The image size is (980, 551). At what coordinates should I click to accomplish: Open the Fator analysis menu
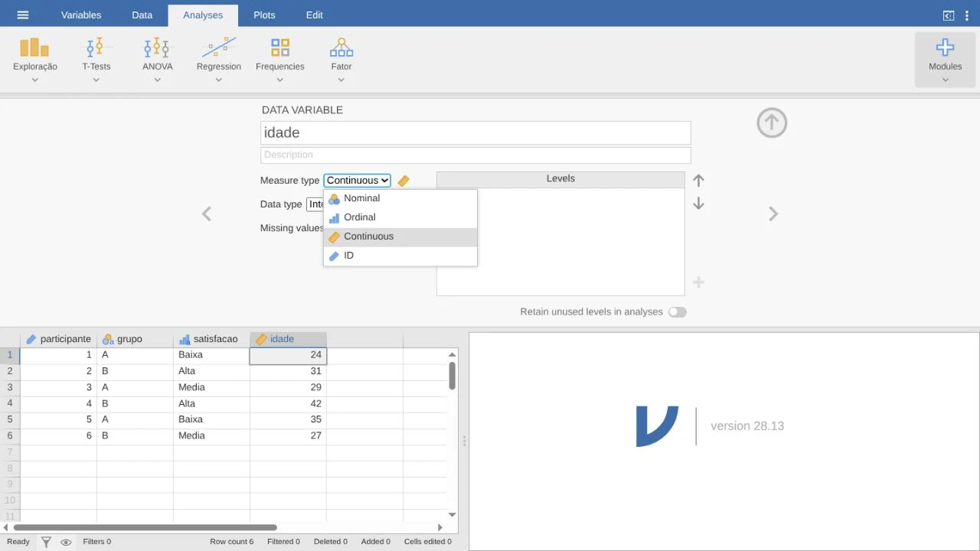[x=341, y=60]
